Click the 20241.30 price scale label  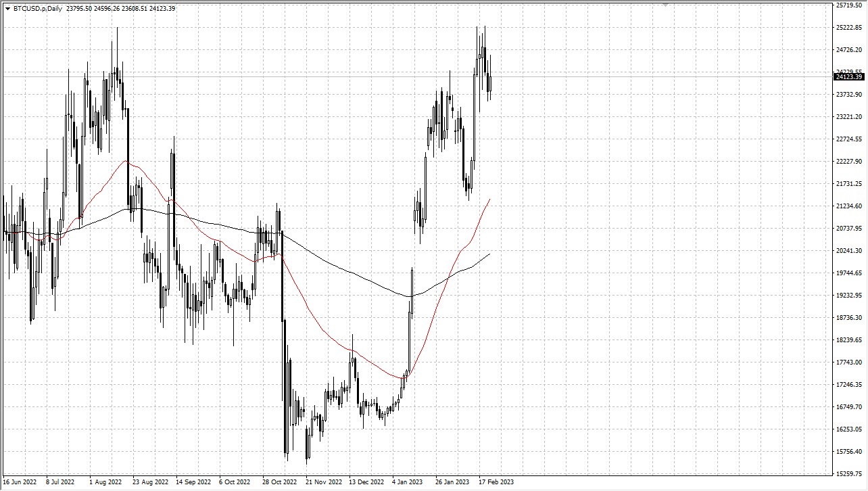tap(848, 251)
